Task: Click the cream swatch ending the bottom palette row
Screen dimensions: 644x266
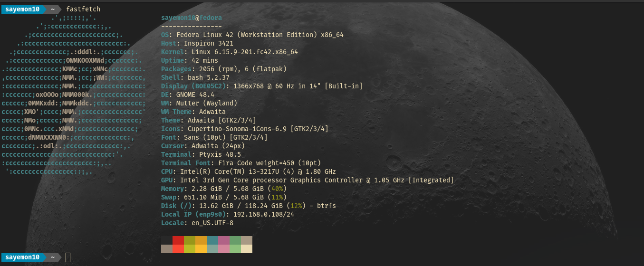Action: tap(247, 249)
